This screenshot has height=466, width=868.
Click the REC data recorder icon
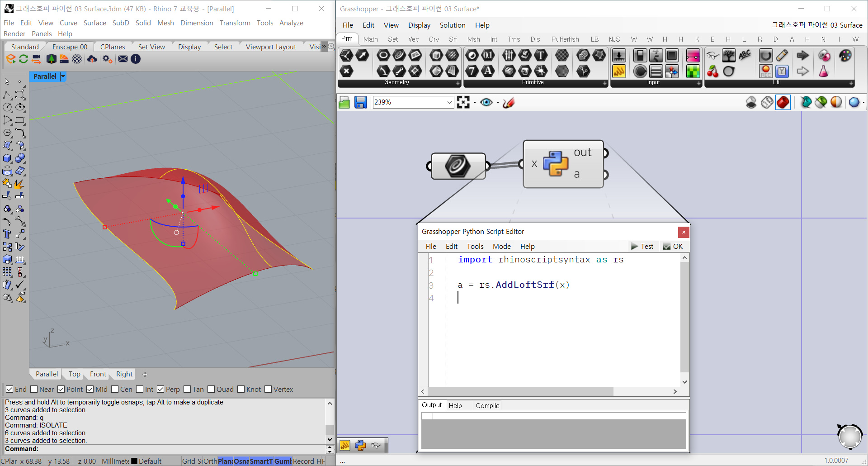[x=766, y=71]
